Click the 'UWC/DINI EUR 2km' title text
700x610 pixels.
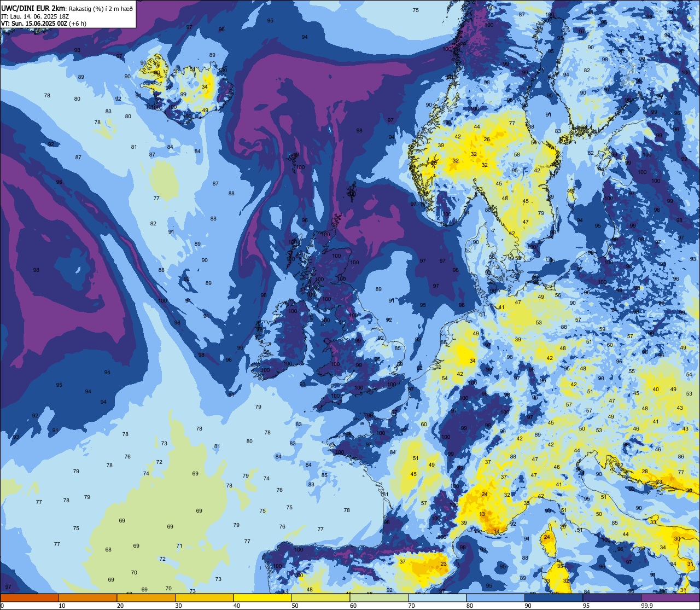coord(33,8)
